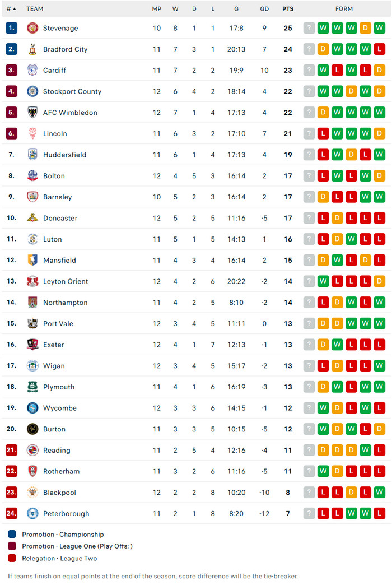Sort standings by GD column header
Screen dimensions: 392x585
(x=264, y=9)
